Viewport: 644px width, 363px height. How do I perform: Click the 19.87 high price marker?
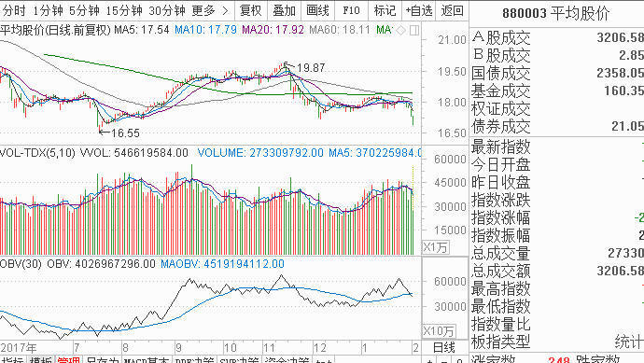point(311,68)
